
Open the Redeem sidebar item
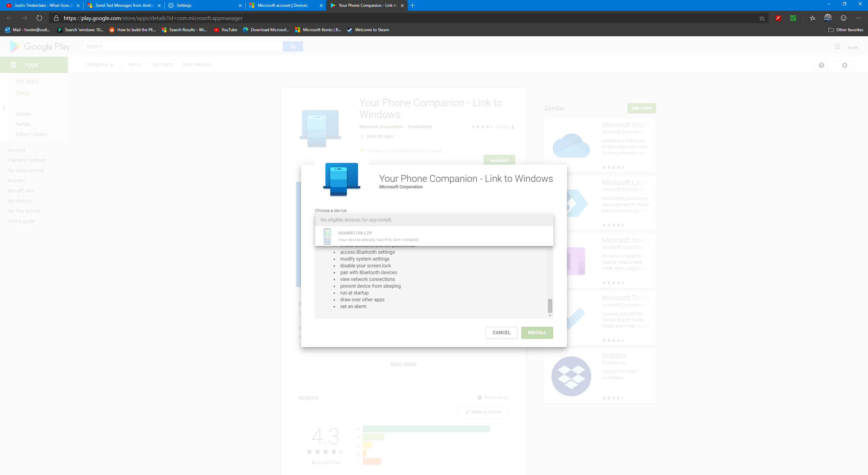[x=16, y=180]
